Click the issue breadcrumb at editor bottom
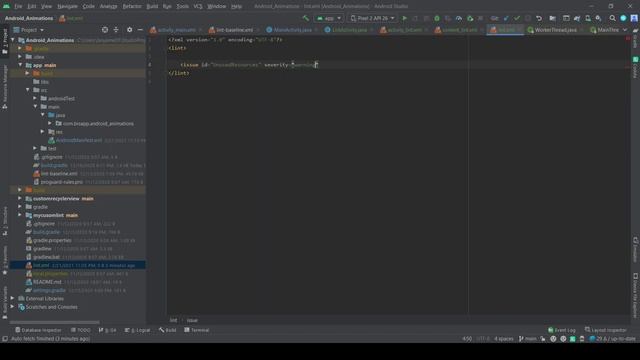 (x=192, y=320)
